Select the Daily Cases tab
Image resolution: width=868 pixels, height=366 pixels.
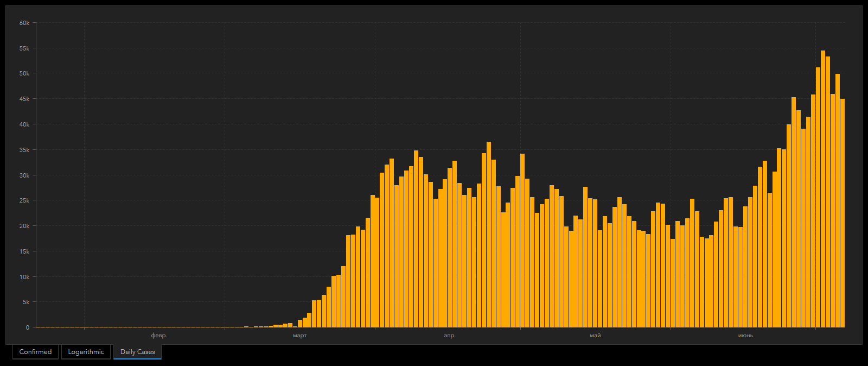(x=137, y=352)
